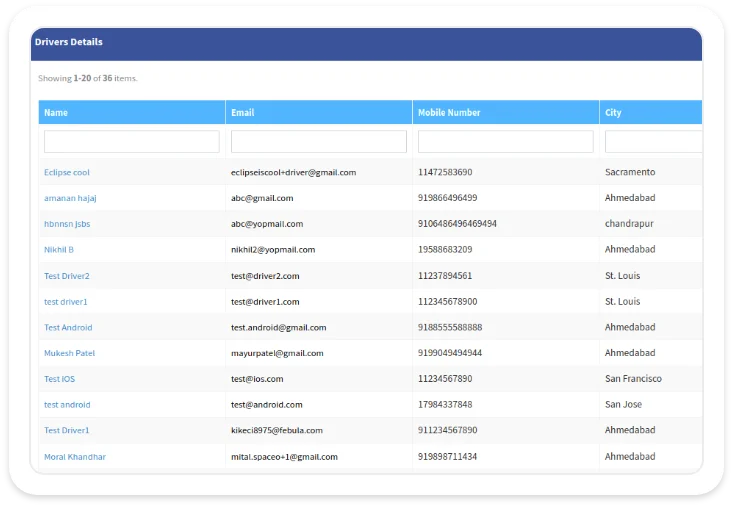
Task: Select mobile number 9188555588888
Action: tap(450, 327)
